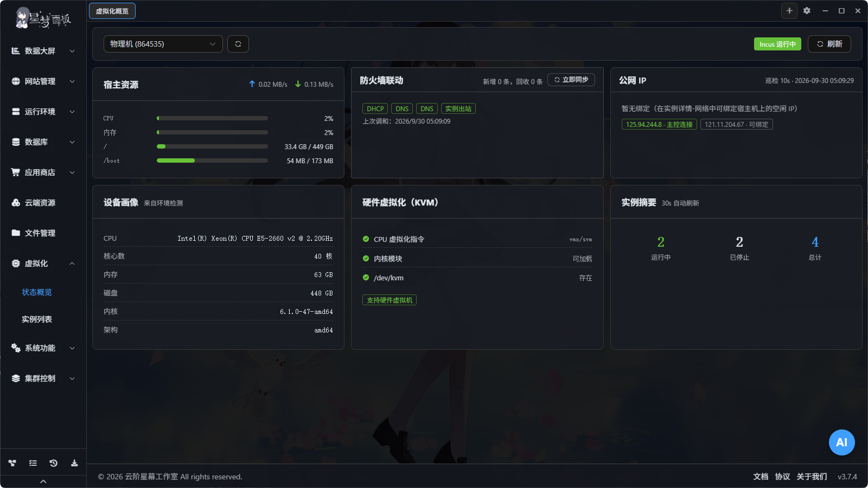Open the task checklist icon in sidebar footer

tap(33, 463)
